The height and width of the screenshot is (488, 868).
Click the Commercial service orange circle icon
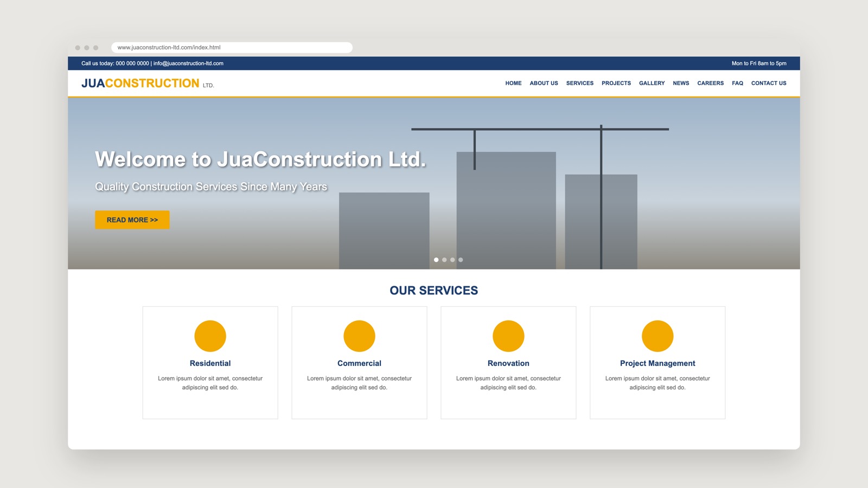(x=359, y=336)
